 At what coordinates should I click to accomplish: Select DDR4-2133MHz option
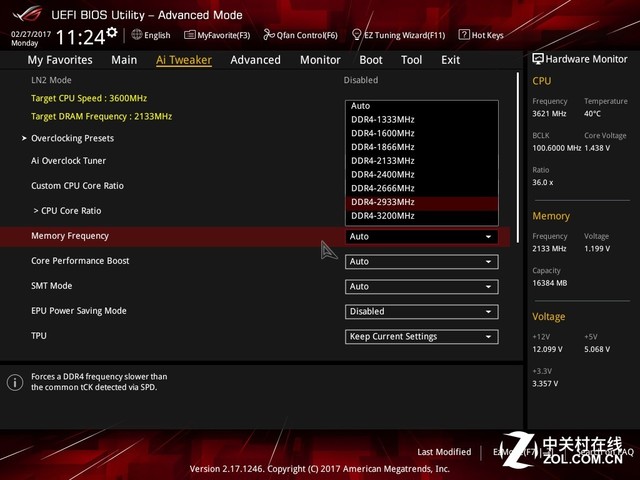click(x=422, y=161)
